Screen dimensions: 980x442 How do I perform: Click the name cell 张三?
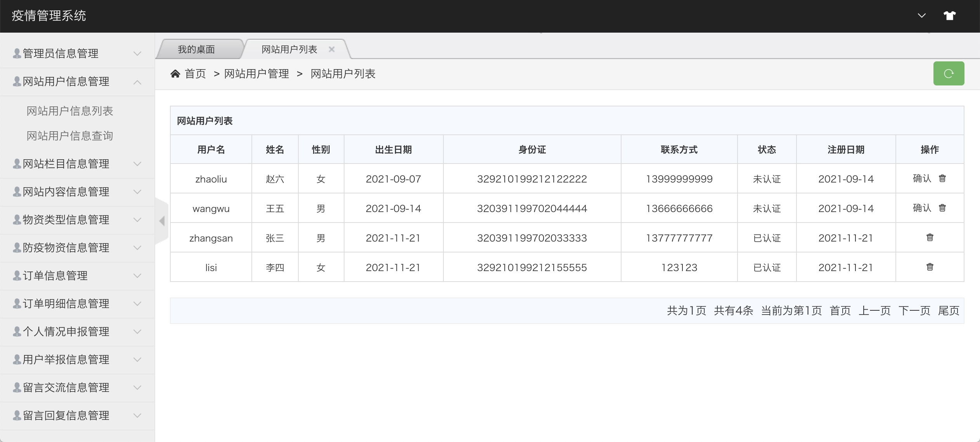point(275,238)
